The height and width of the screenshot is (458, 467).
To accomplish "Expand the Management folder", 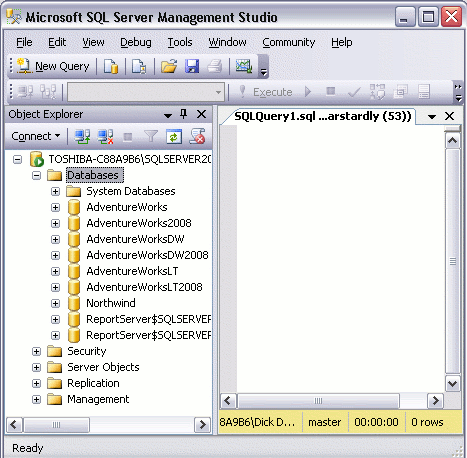I will [36, 399].
